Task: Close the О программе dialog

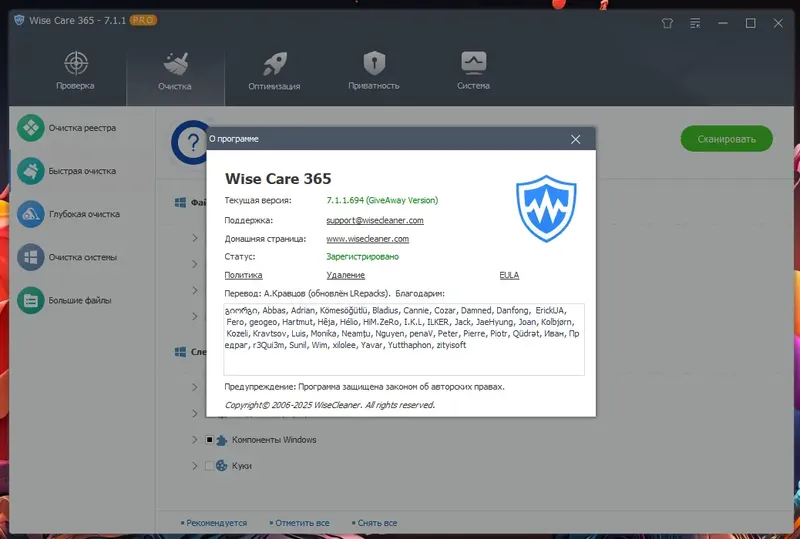Action: tap(576, 139)
